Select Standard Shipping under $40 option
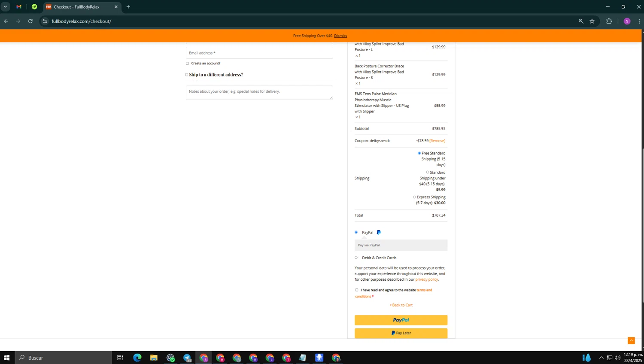The height and width of the screenshot is (364, 644). pyautogui.click(x=428, y=173)
